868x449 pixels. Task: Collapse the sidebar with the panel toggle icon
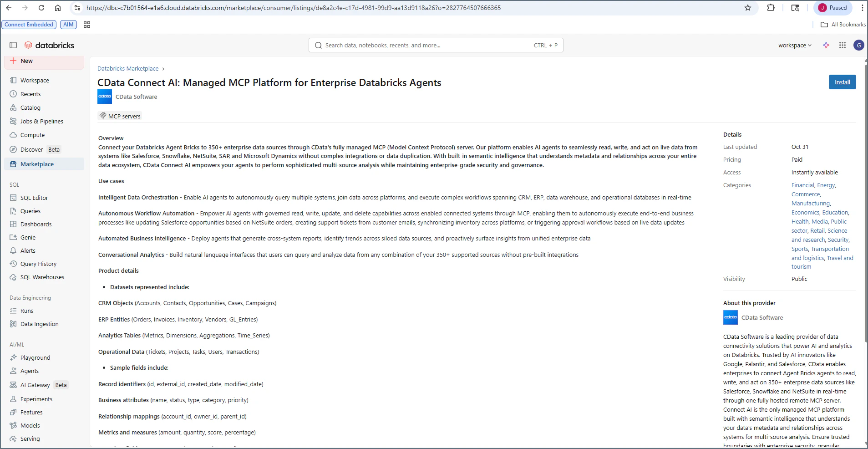pyautogui.click(x=13, y=45)
